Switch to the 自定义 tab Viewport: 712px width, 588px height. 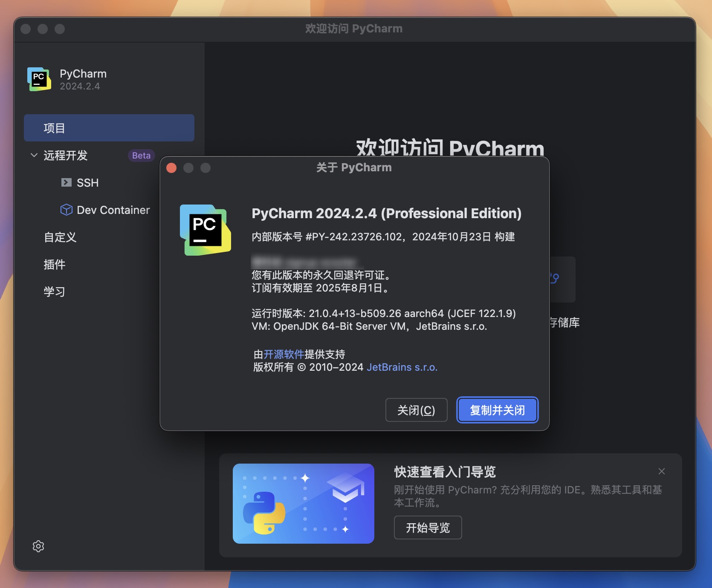(x=60, y=237)
